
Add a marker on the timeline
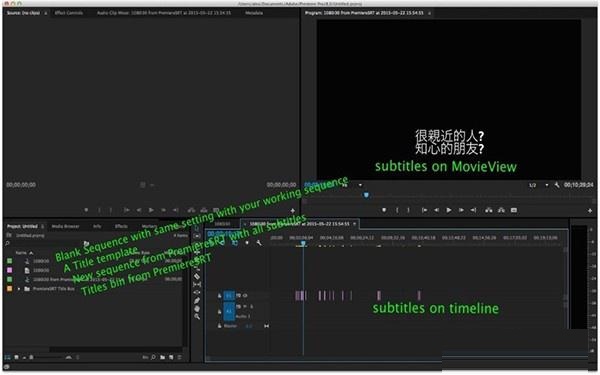pyautogui.click(x=247, y=243)
